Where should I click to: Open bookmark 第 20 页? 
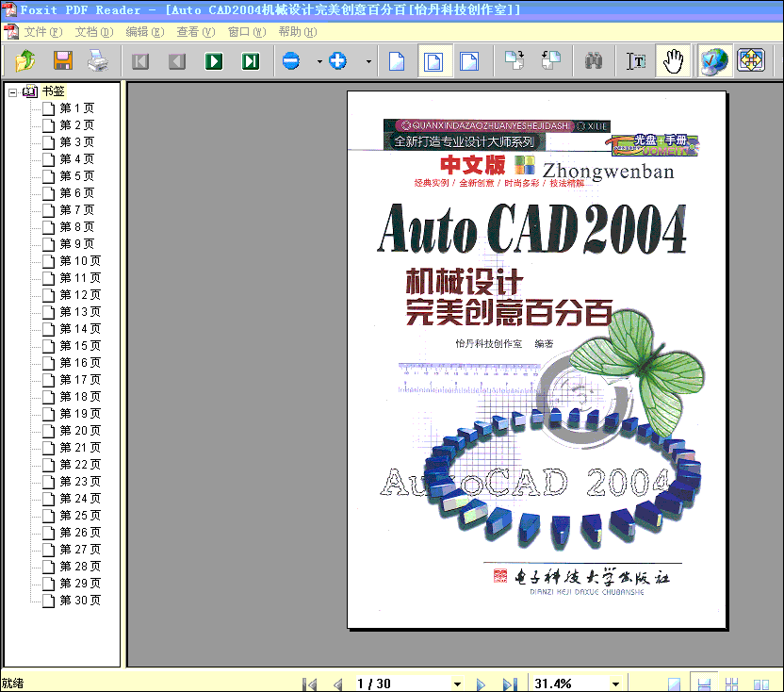[80, 430]
